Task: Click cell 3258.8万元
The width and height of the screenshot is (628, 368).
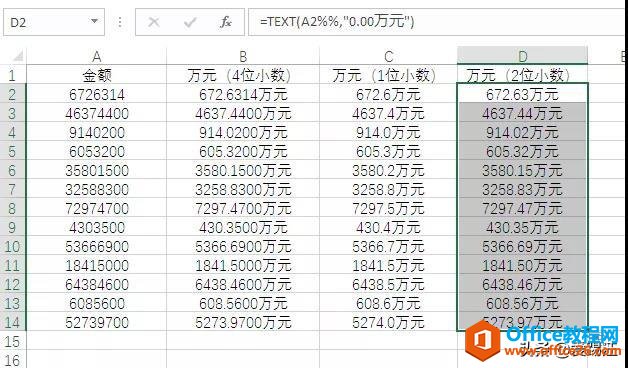Action: coord(388,189)
